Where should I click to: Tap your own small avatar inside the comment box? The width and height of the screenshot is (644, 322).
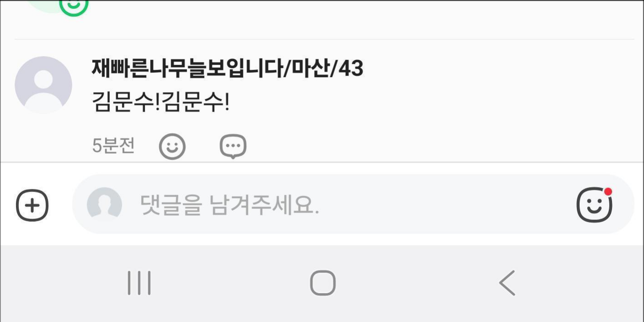105,204
